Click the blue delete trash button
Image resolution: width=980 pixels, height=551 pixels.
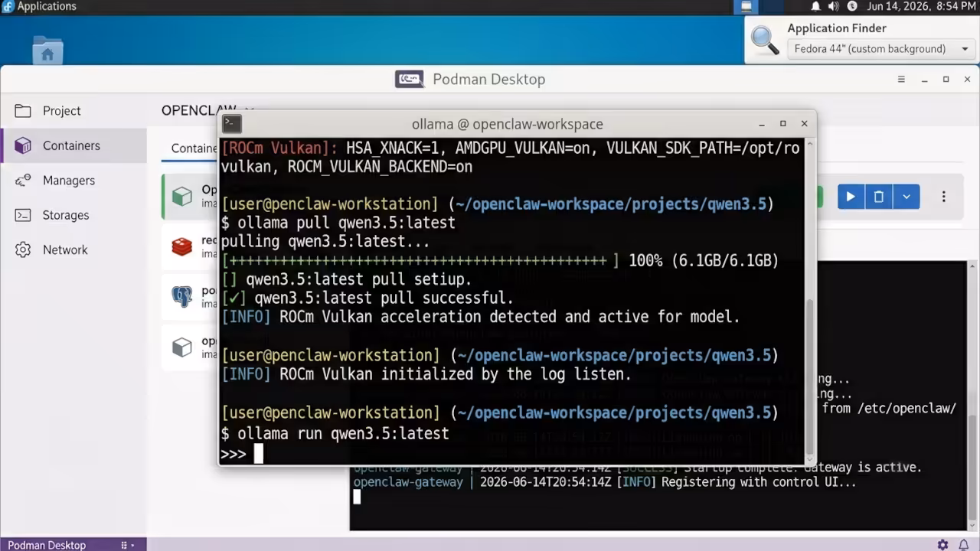tap(878, 197)
